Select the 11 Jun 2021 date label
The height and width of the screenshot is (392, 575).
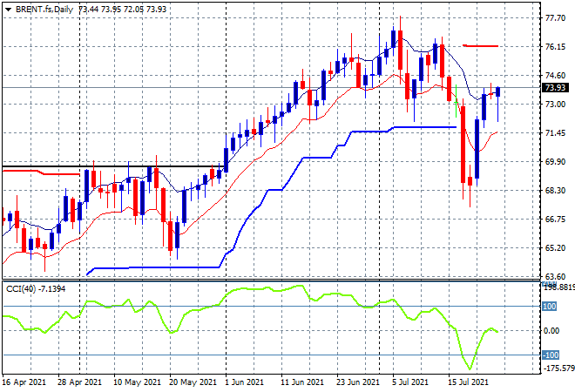pos(302,382)
